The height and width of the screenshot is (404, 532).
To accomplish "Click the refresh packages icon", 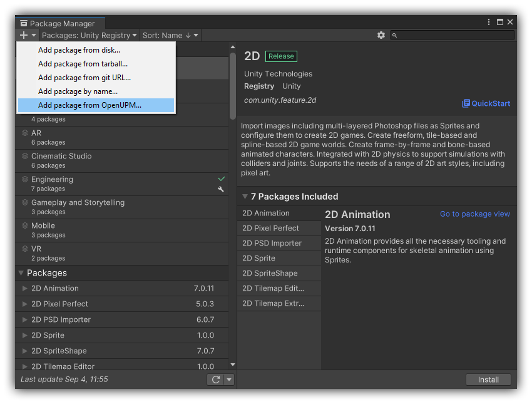I will click(215, 379).
